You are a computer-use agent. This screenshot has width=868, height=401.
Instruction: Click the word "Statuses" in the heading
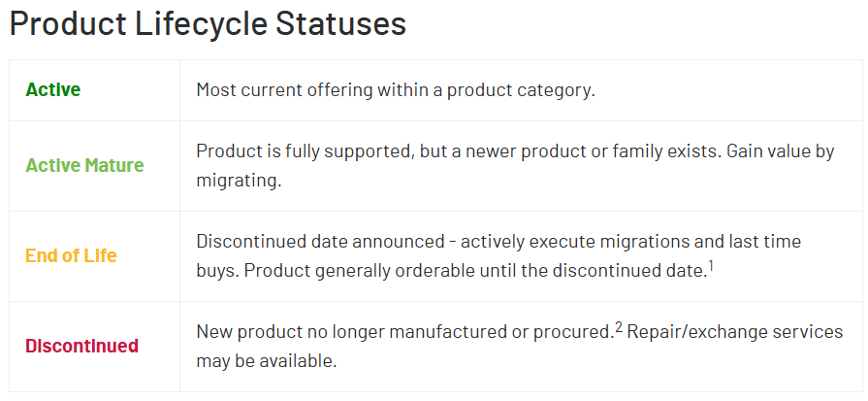coord(340,23)
